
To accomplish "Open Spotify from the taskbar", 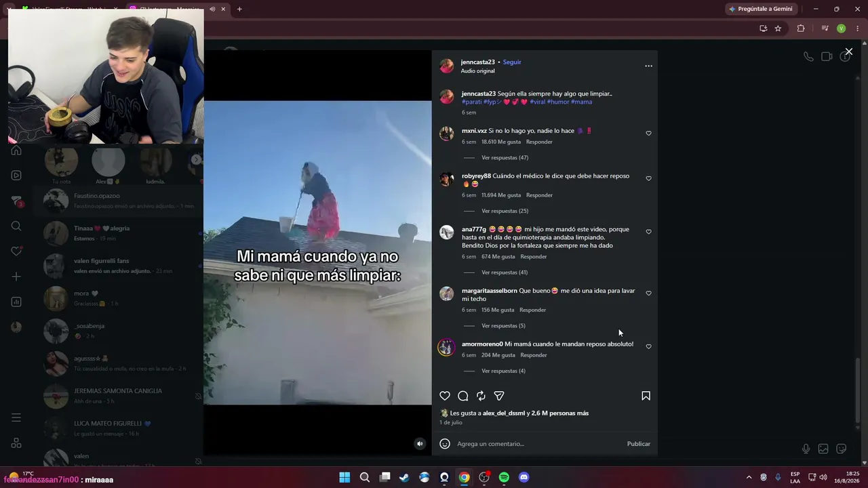I will (x=504, y=477).
